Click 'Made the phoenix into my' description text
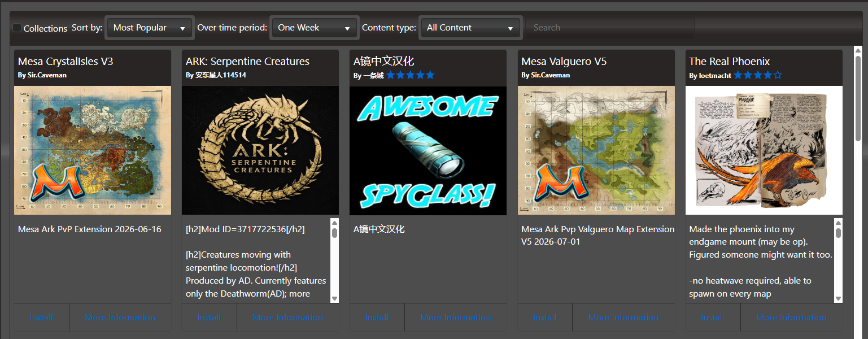Image resolution: width=868 pixels, height=339 pixels. click(742, 229)
